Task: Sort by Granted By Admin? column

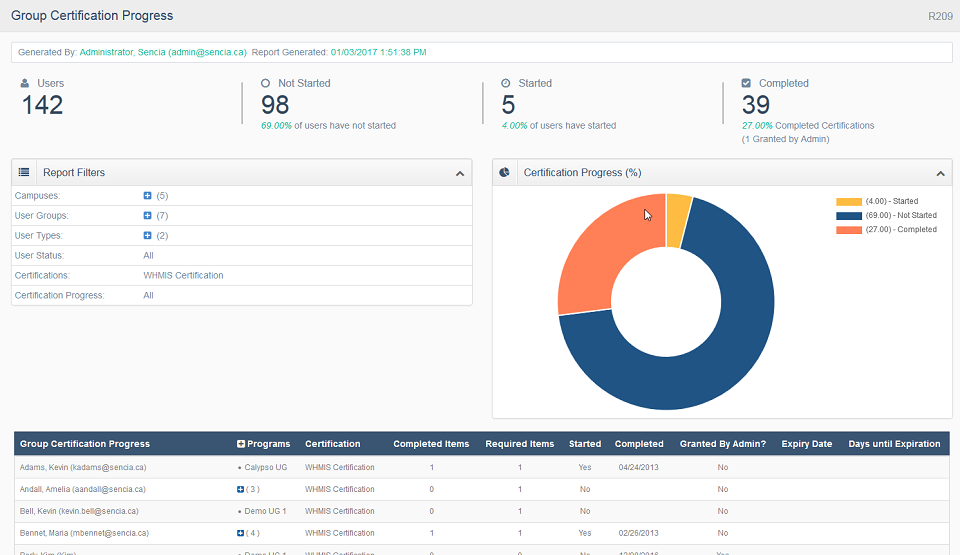Action: pos(722,444)
